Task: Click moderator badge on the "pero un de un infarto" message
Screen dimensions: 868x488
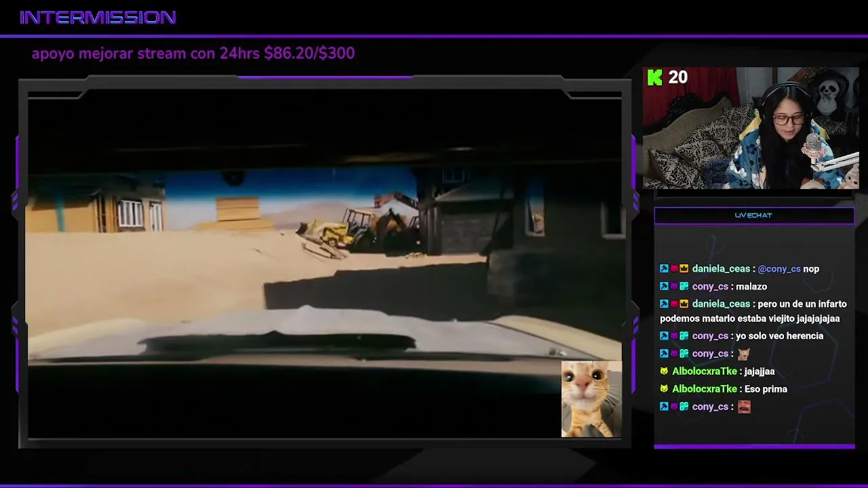Action: (664, 304)
